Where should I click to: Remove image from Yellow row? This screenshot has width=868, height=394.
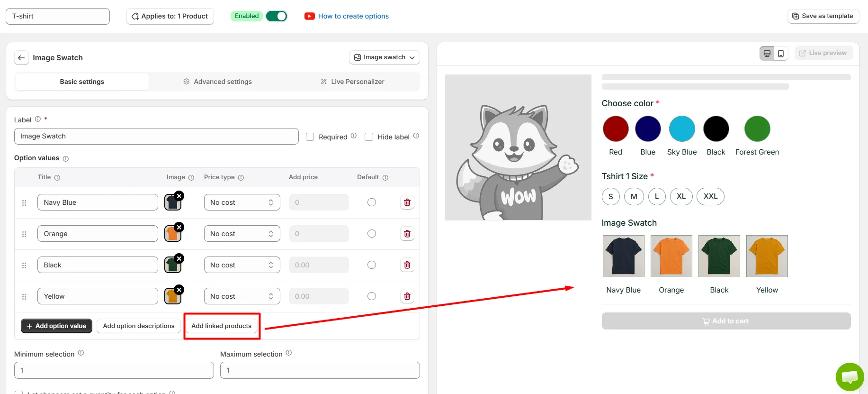point(179,290)
